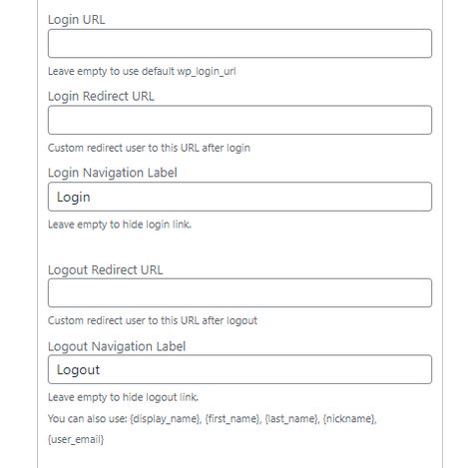Viewport: 476px width, 468px height.
Task: Click the Logout Redirect URL input box
Action: pos(239,292)
